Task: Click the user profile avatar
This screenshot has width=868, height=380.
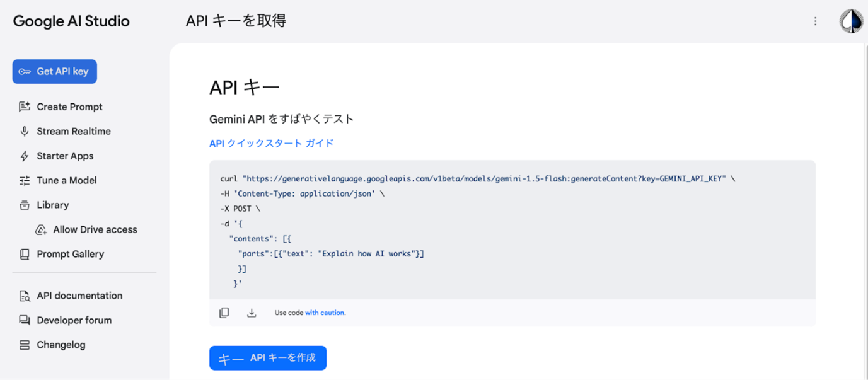Action: tap(850, 21)
